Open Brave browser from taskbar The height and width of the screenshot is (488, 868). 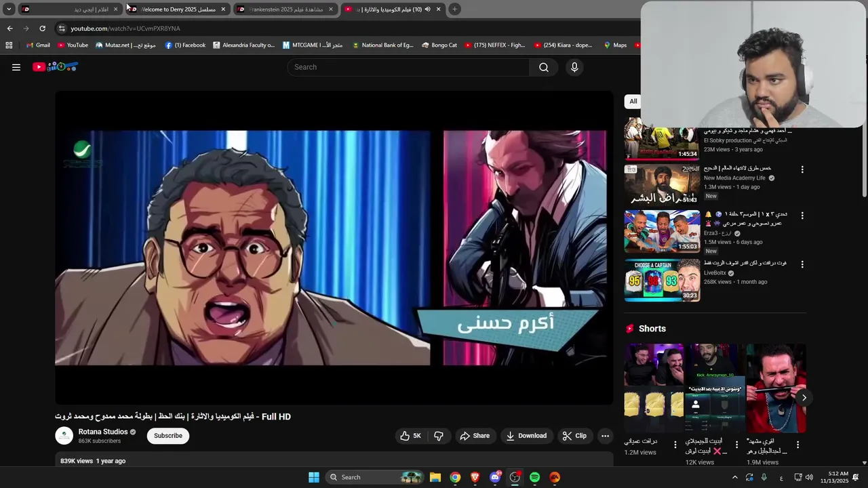point(475,477)
